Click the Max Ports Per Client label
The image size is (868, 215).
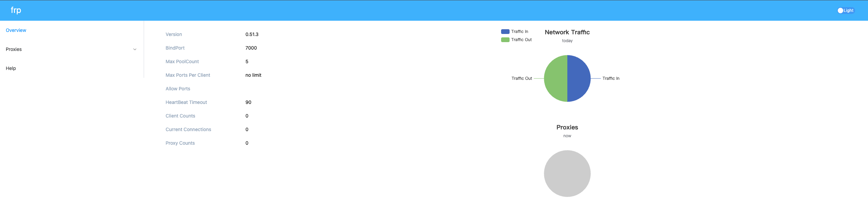[x=188, y=75]
